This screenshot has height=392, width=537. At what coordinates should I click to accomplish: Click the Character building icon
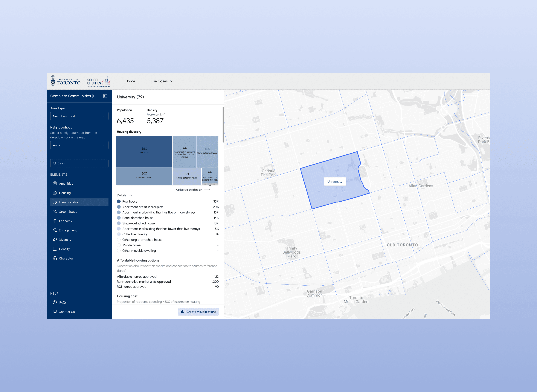(x=55, y=258)
